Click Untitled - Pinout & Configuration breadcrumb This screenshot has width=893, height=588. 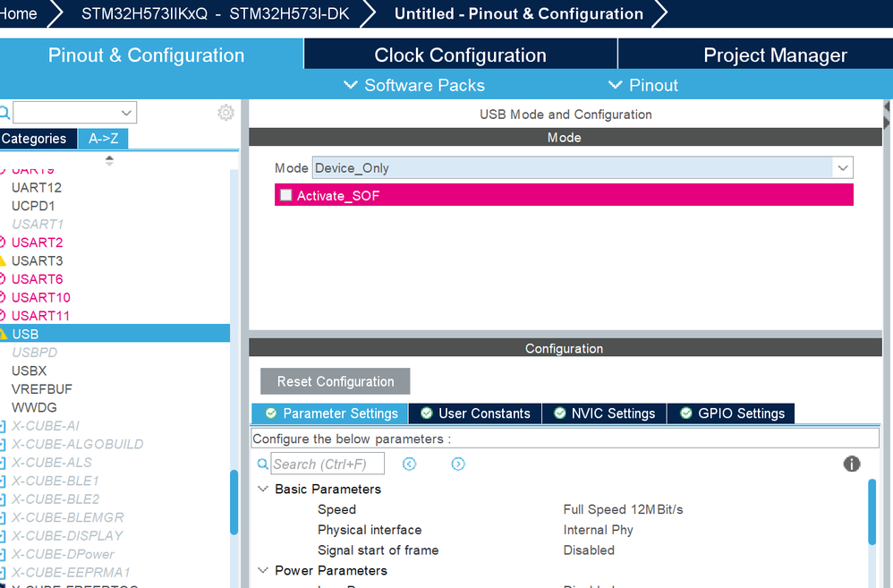[x=519, y=13]
